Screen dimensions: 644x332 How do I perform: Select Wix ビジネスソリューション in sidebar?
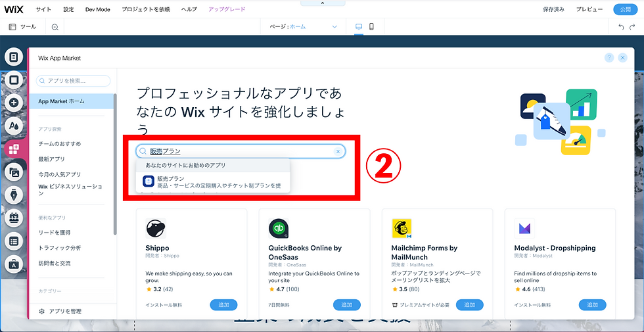[70, 190]
